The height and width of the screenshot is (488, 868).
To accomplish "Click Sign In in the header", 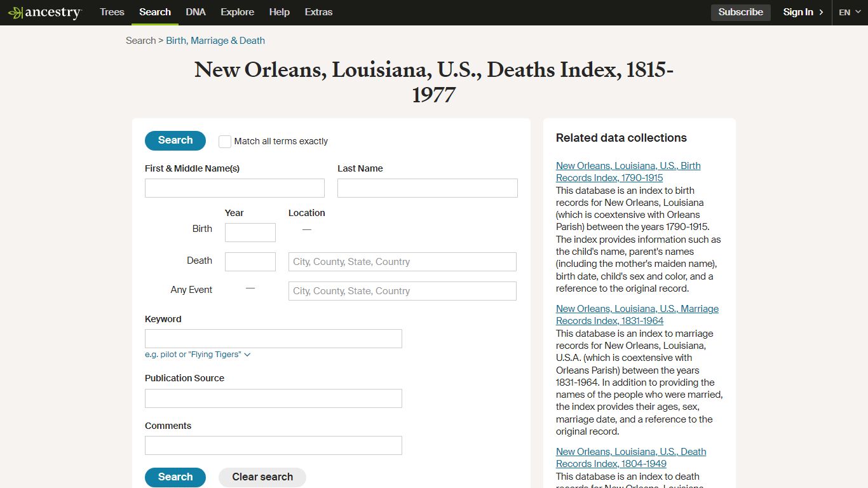I will pyautogui.click(x=798, y=12).
